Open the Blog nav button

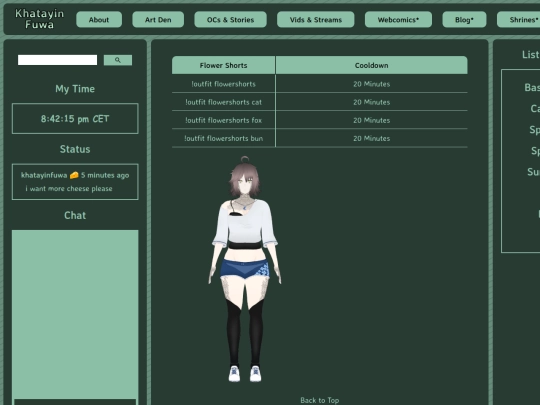464,20
